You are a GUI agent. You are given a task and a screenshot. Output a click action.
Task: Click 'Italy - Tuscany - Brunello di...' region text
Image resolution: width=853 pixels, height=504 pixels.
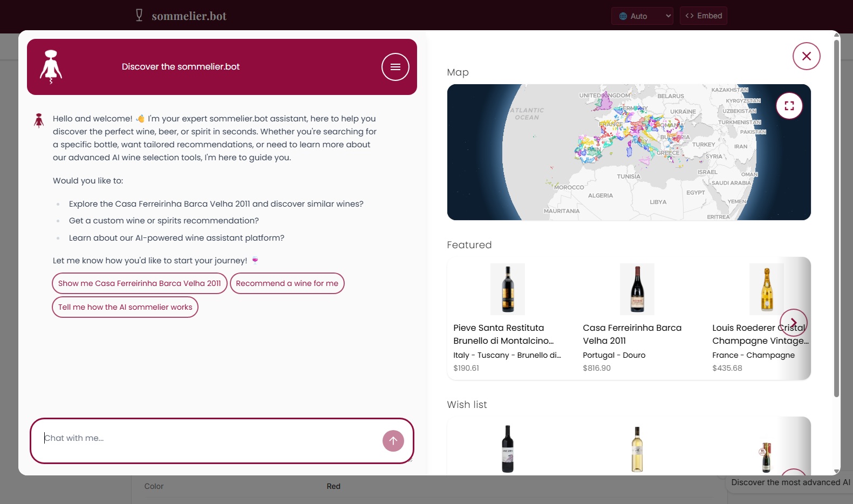507,355
